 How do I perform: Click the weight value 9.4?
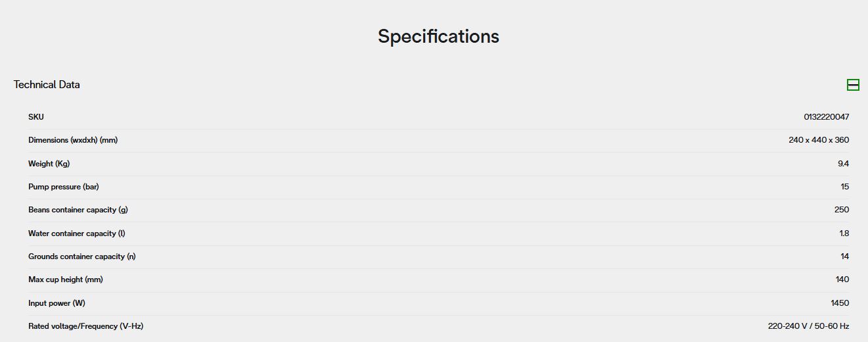click(x=843, y=164)
